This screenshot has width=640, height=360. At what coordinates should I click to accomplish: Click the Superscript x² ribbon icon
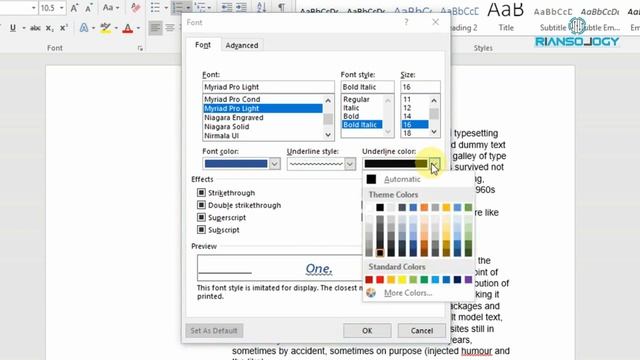tap(63, 28)
